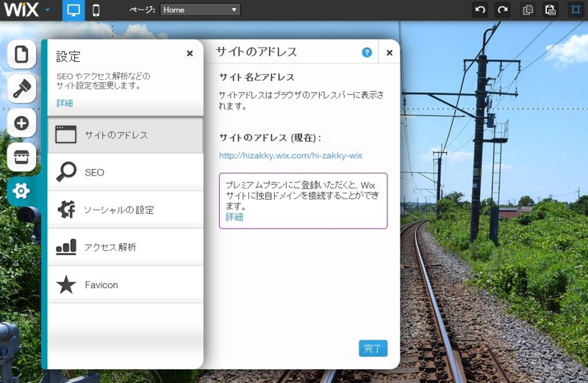The width and height of the screenshot is (588, 383).
Task: Click the Settings gear sidebar icon
Action: (21, 191)
